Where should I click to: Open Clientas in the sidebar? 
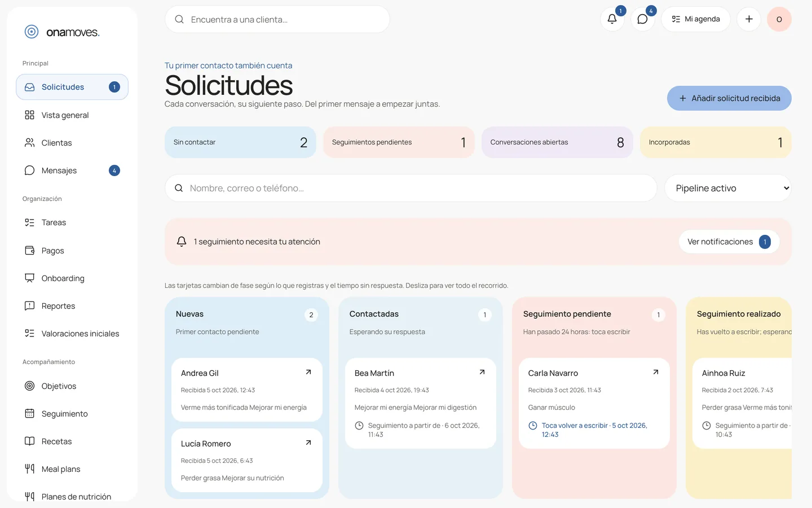72,143
